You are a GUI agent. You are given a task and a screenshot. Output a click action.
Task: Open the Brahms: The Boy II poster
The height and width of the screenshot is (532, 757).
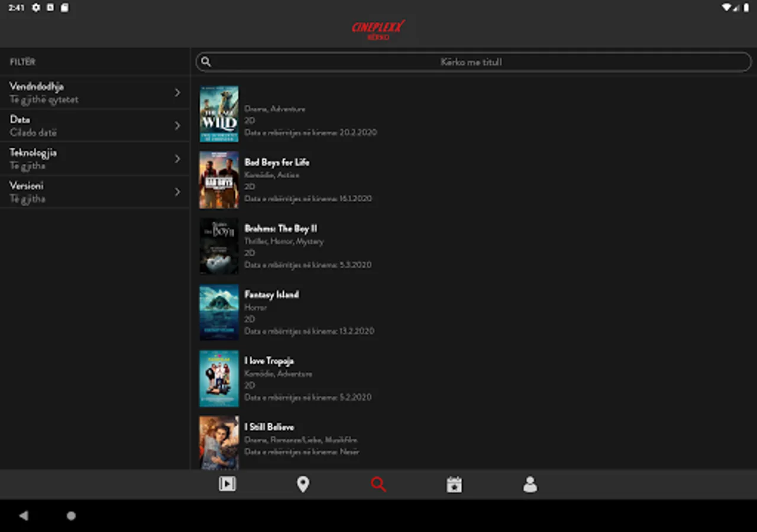(x=219, y=246)
